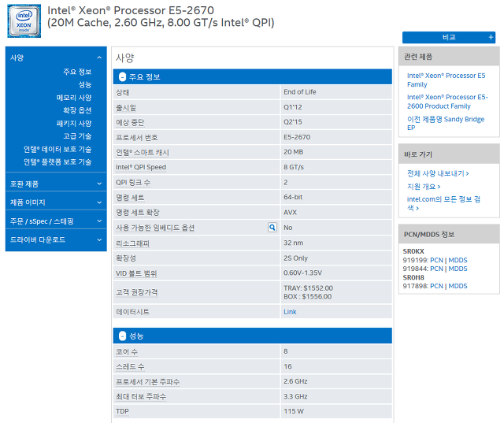Click the Intel QPI Speed label
Image resolution: width=504 pixels, height=423 pixels.
[141, 167]
